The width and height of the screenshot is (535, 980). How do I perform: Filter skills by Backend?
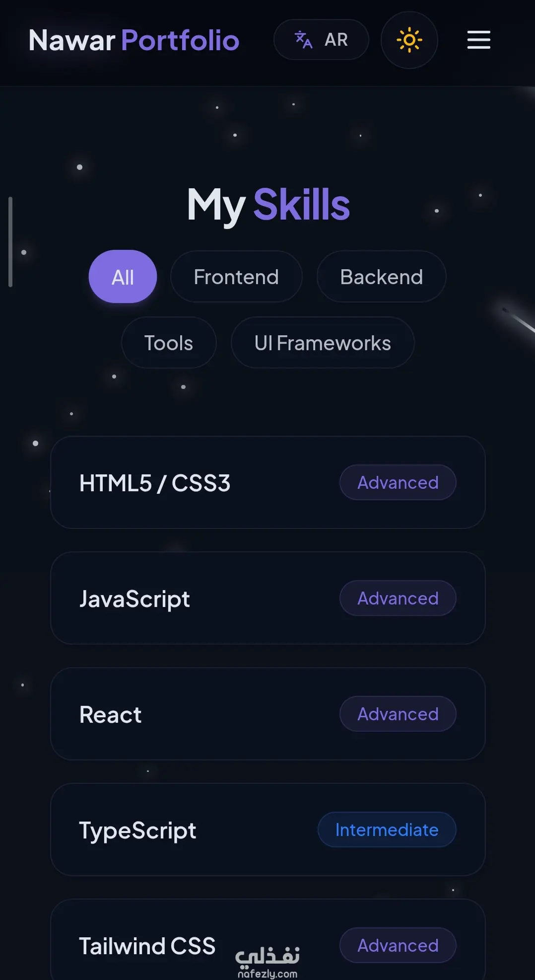click(381, 277)
